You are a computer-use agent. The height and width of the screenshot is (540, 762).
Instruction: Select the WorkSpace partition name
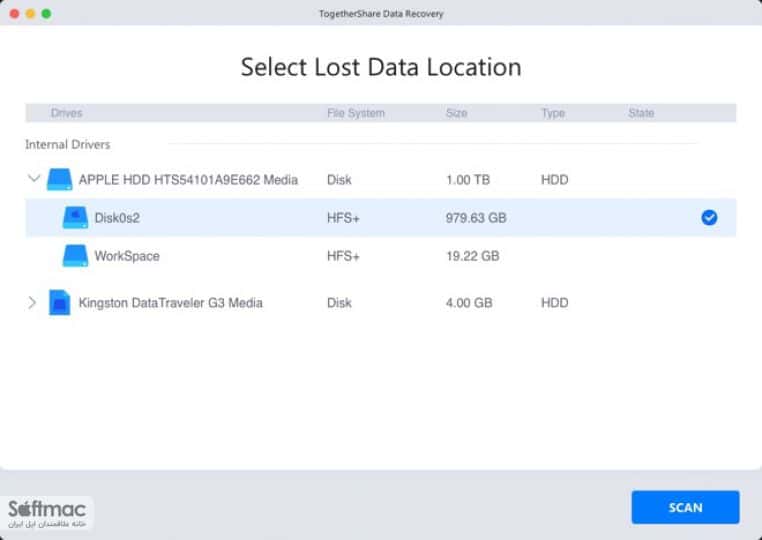(127, 256)
